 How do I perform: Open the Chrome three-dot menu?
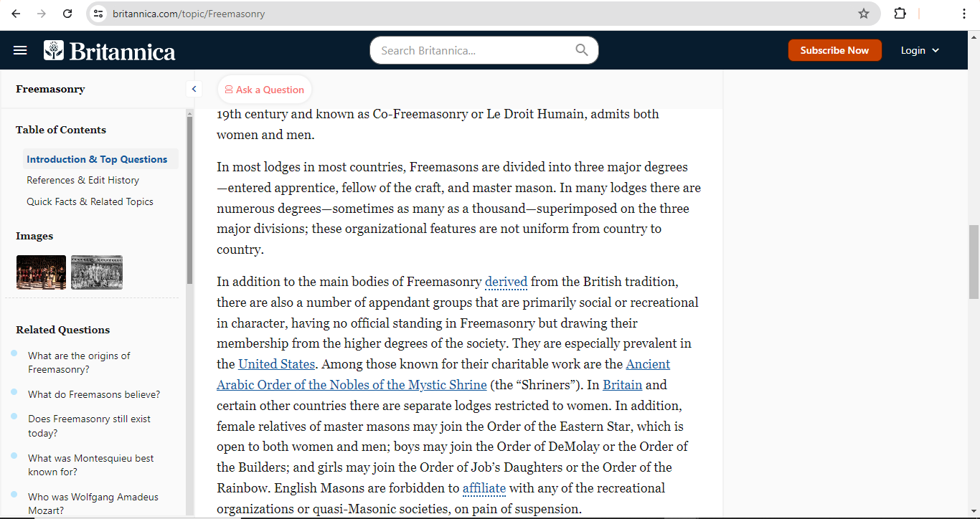coord(964,14)
